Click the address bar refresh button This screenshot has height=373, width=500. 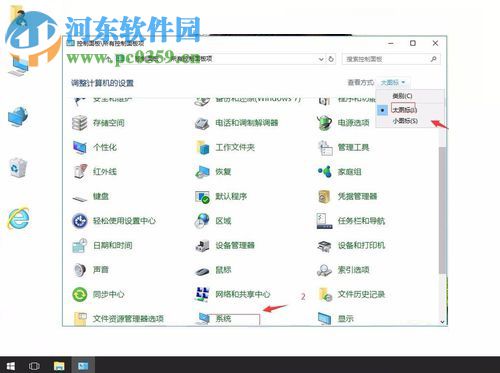point(331,59)
